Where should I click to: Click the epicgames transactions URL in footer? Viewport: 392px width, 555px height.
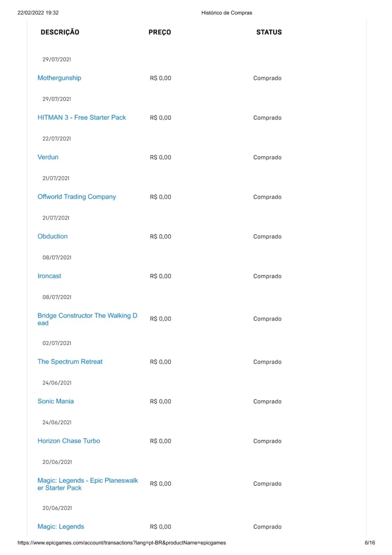122,543
